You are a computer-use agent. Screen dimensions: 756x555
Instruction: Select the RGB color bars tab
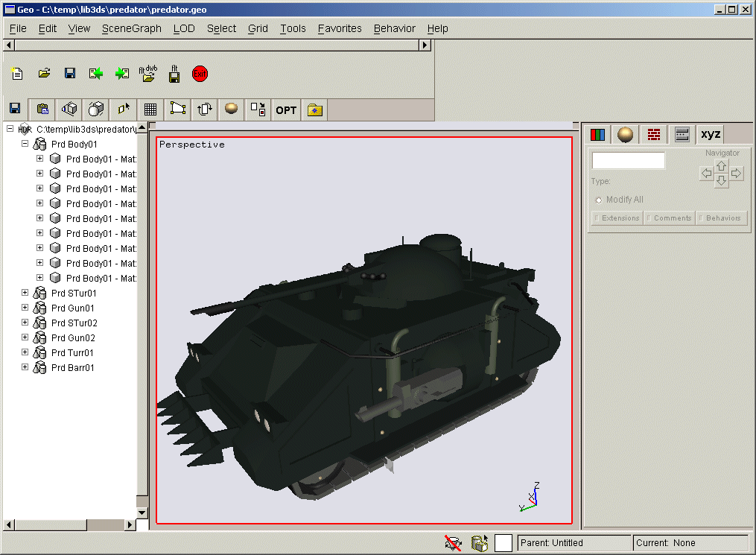tap(597, 134)
